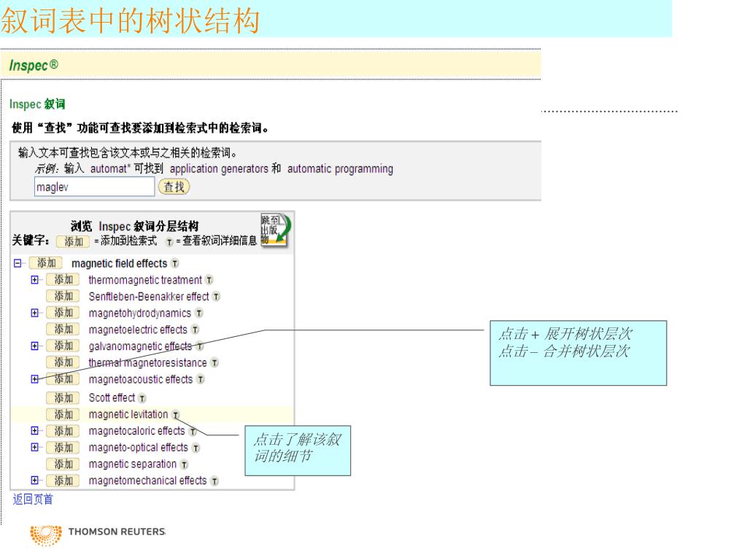Expand magneto-optical effects node

34,447
